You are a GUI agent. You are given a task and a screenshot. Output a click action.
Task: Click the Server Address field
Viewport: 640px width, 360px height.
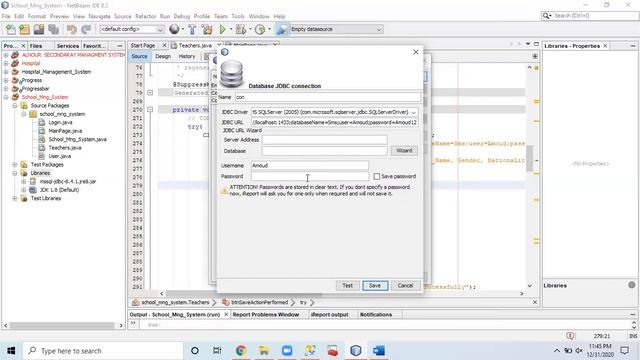point(324,140)
